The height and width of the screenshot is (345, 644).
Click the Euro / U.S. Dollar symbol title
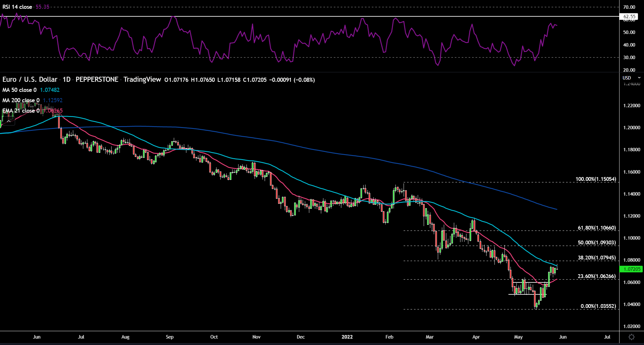pyautogui.click(x=30, y=80)
